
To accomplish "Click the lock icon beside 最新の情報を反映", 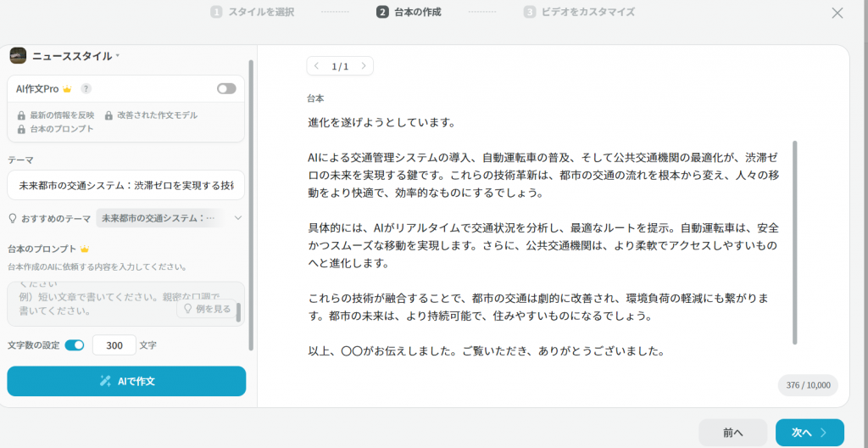I will [x=21, y=115].
